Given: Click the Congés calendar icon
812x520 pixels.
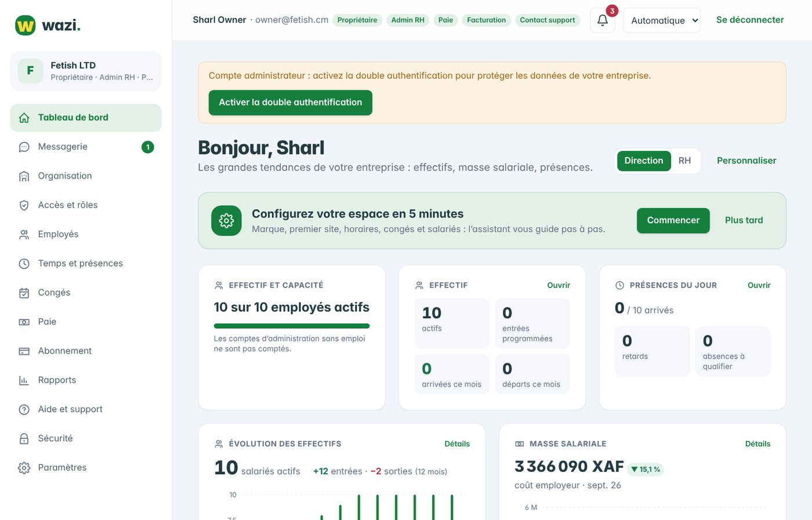Looking at the screenshot, I should click(24, 293).
